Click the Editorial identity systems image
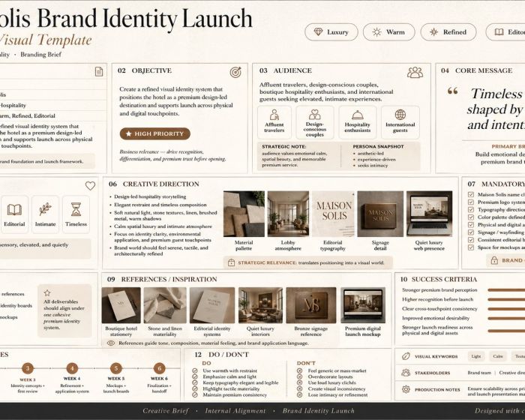The height and width of the screenshot is (420, 525). (x=212, y=305)
